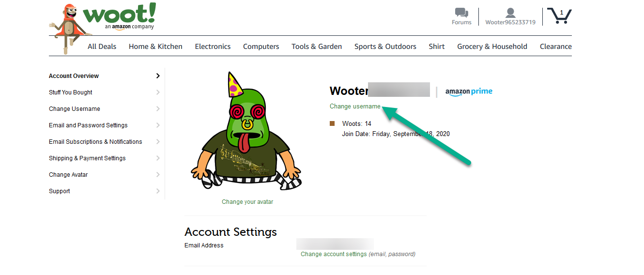Screen dimensions: 644x275
Task: Open the shopping cart icon
Action: [559, 15]
